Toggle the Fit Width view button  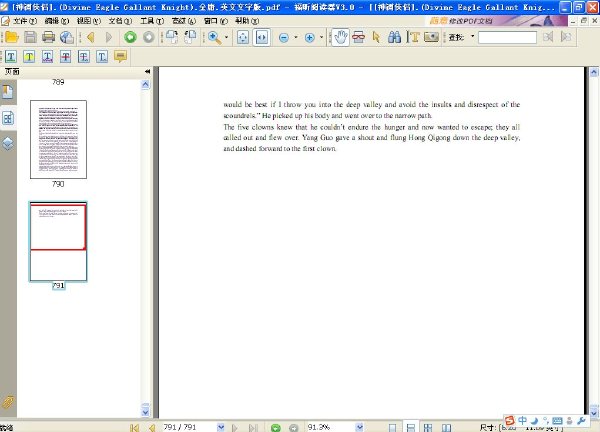[x=262, y=37]
